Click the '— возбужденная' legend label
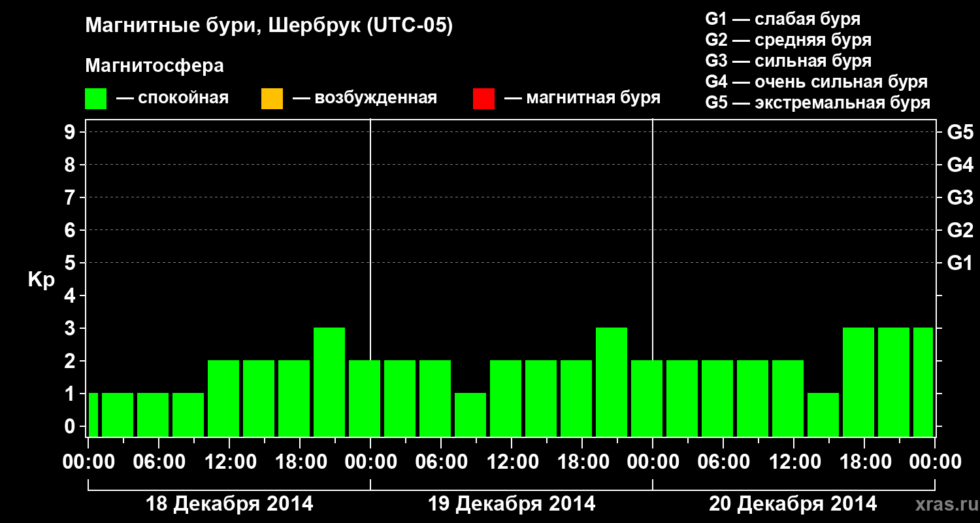 point(365,99)
